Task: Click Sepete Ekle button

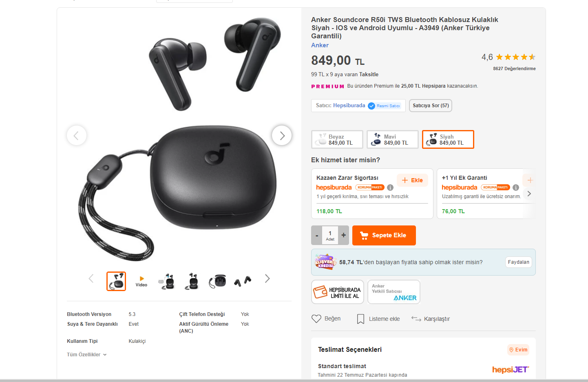Action: [x=384, y=235]
